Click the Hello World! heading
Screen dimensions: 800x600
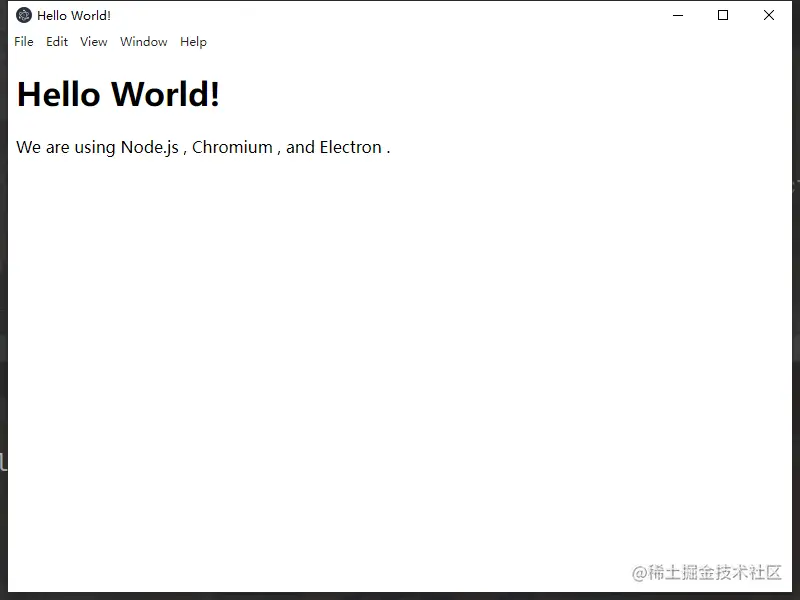pos(118,94)
